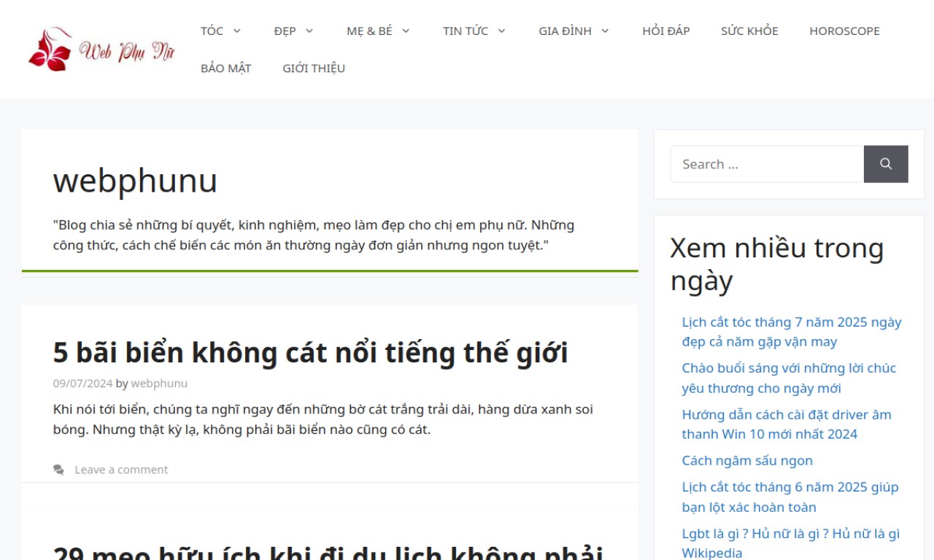Open the HOROSCOPE menu link
This screenshot has height=560, width=934.
pos(844,31)
